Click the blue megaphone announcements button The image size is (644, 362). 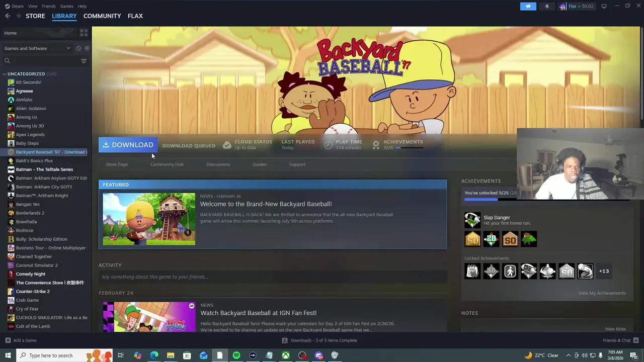tap(528, 7)
